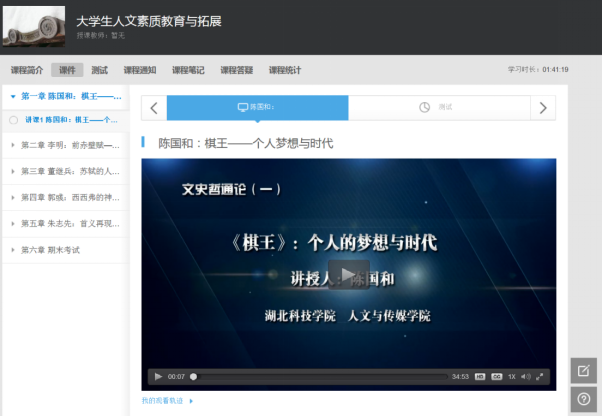Collapse chapter 第一章 陈国和
Screen dimensions: 603x416
pyautogui.click(x=12, y=97)
